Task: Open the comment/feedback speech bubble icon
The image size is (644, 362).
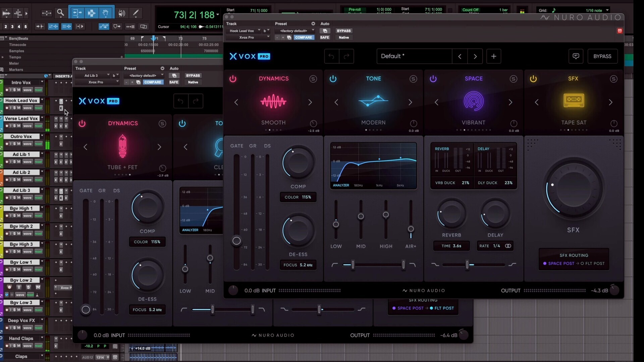Action: click(x=576, y=56)
